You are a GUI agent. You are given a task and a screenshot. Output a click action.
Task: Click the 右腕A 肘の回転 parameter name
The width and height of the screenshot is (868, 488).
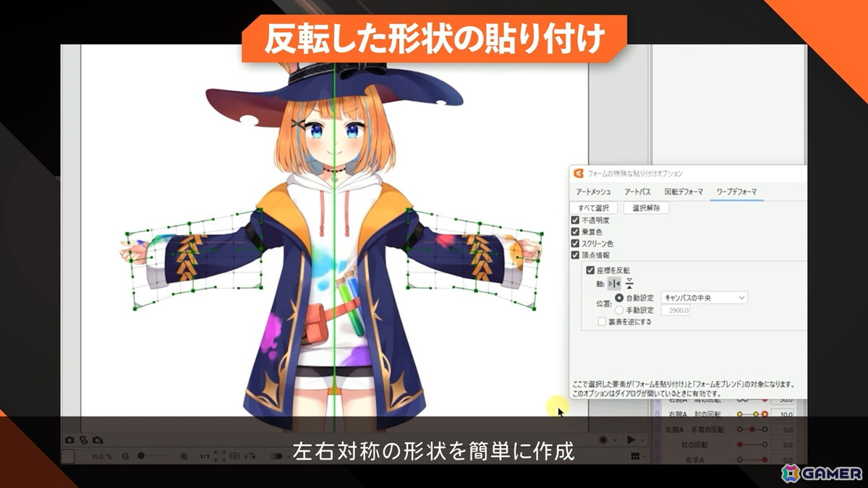694,414
